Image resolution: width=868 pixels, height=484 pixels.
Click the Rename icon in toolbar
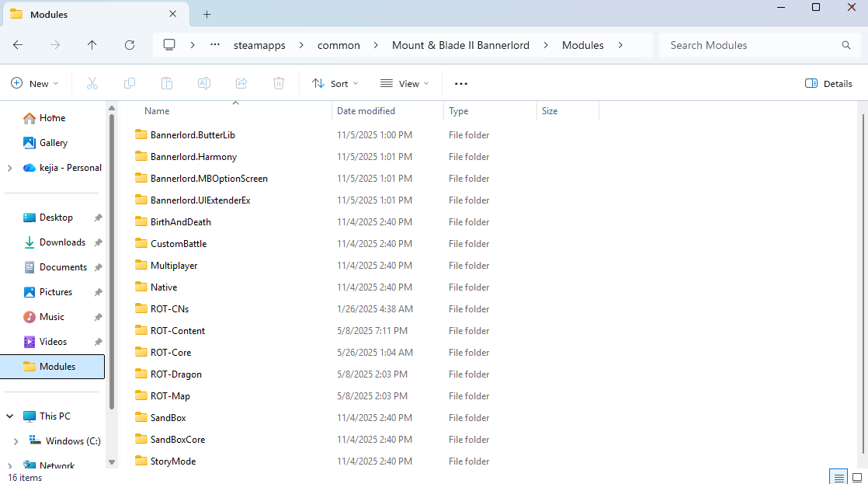(204, 83)
